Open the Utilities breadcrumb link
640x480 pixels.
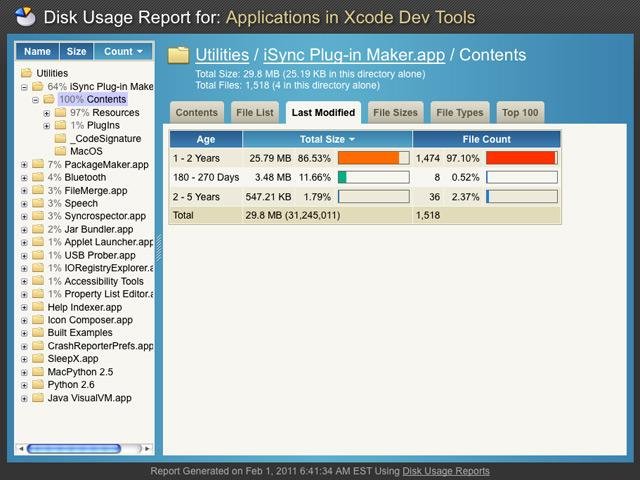pyautogui.click(x=222, y=55)
